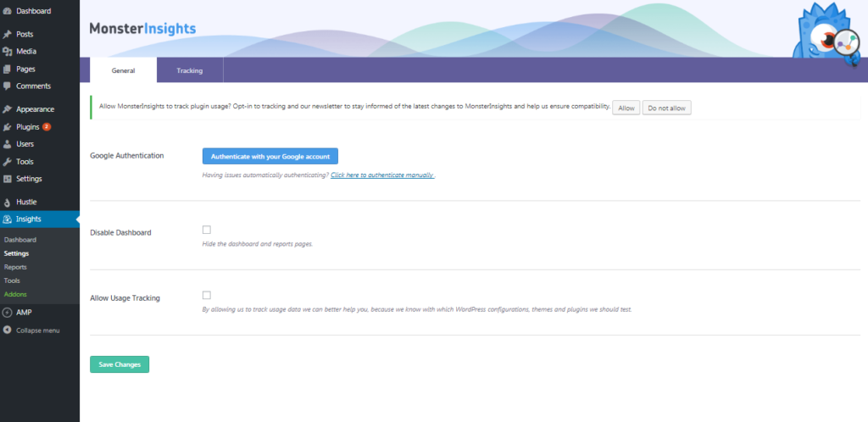
Task: Select the Insights menu item
Action: point(40,219)
